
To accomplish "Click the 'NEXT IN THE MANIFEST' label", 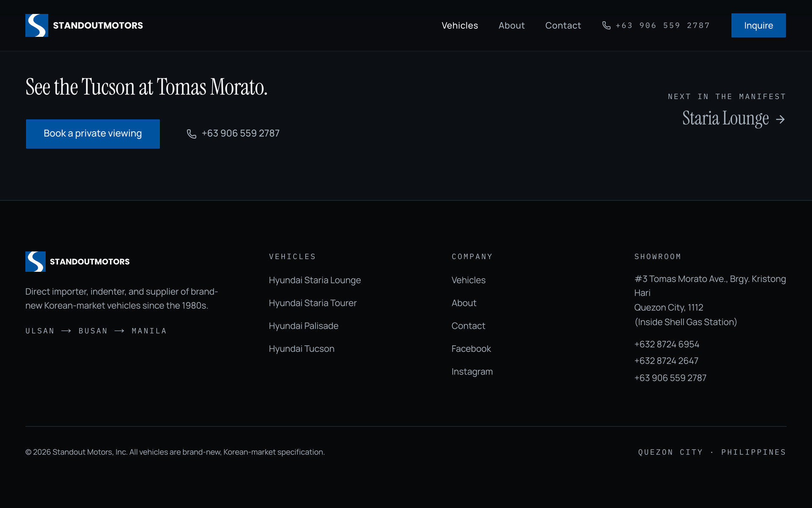I will pyautogui.click(x=727, y=97).
